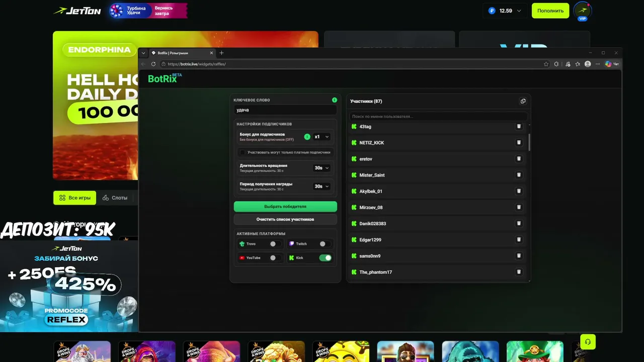The image size is (644, 362).
Task: Click trash icon beside sams0nn9
Action: [x=519, y=256]
